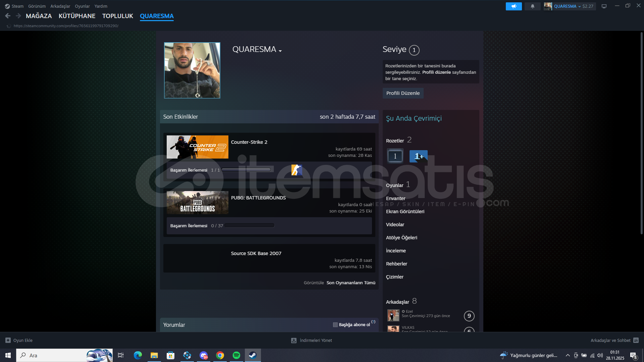
Task: Click the Oyun Ekle plus icon
Action: point(8,340)
